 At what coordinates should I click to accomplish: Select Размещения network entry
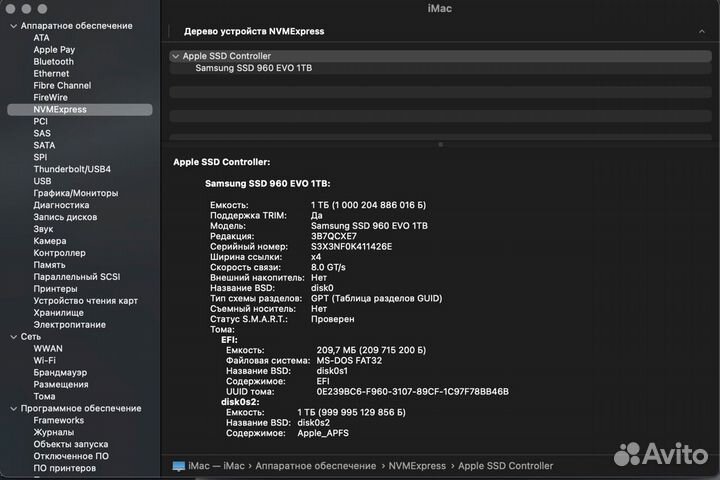(x=61, y=384)
